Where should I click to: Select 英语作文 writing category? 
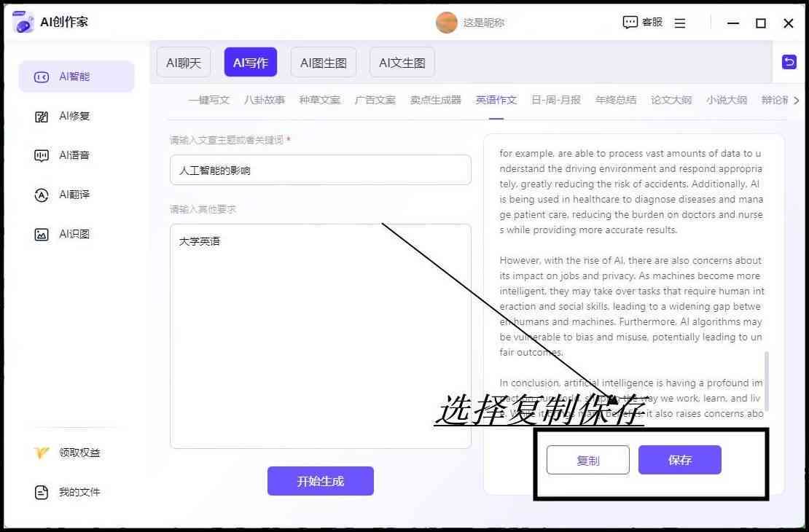point(496,100)
